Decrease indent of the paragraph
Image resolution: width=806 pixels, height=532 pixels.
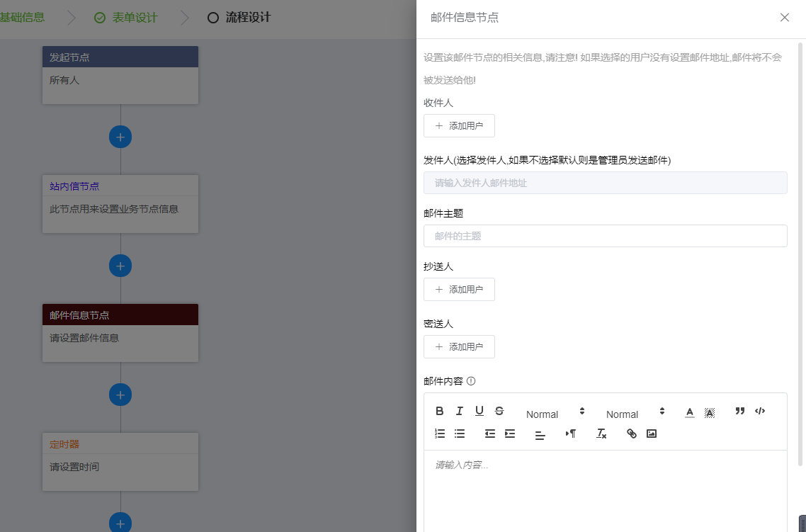[x=490, y=434]
